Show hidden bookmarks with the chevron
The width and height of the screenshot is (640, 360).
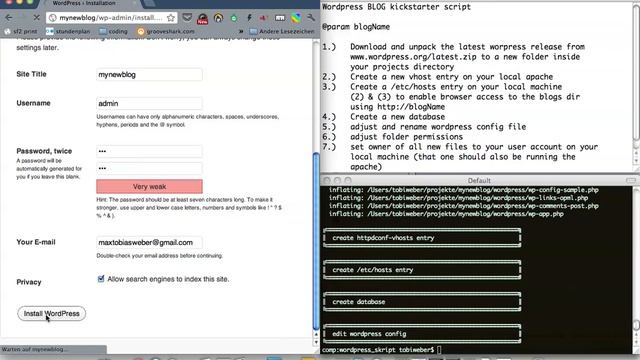241,31
